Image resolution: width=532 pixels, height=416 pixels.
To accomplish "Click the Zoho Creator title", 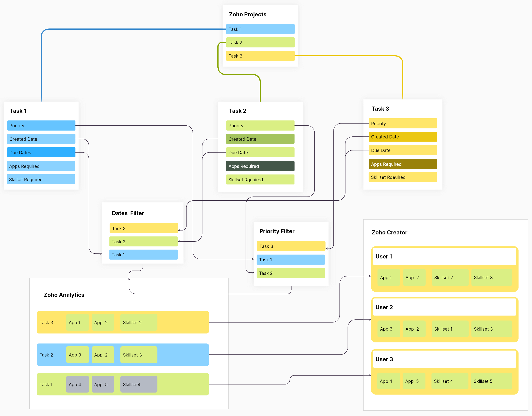I will click(x=389, y=232).
